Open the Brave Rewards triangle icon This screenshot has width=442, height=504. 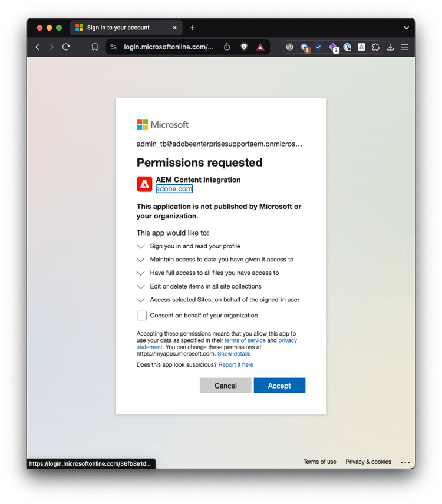(x=260, y=47)
